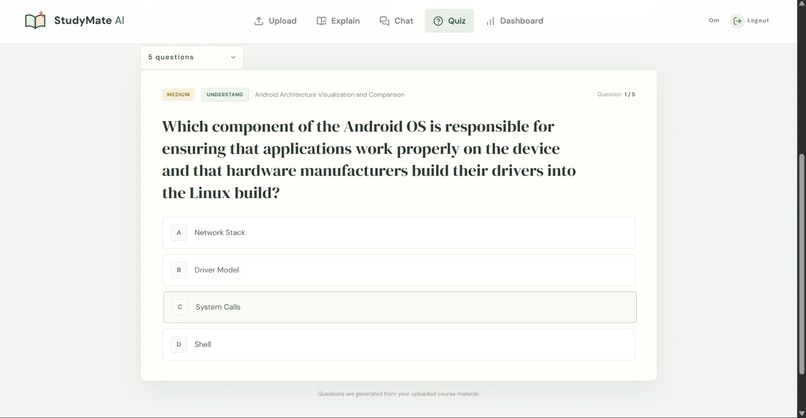Open the Dashboard tab
Screen dimensions: 806x418
click(515, 21)
